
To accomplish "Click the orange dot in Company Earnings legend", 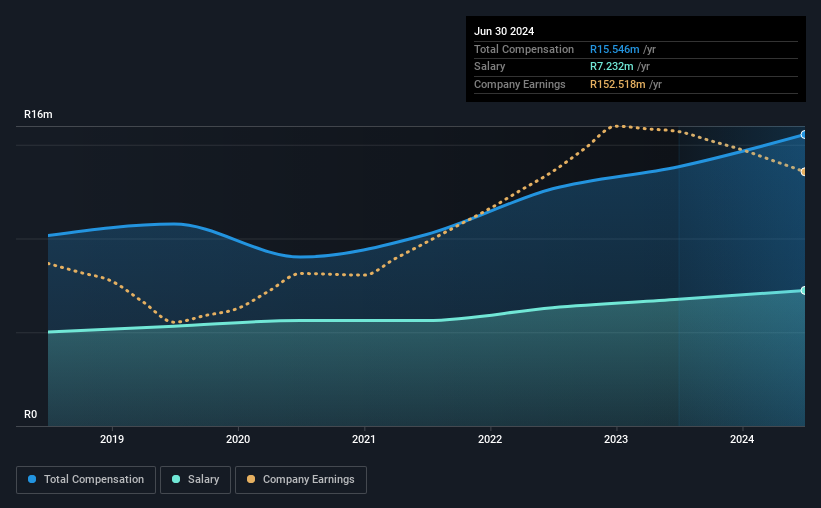I will pos(251,479).
